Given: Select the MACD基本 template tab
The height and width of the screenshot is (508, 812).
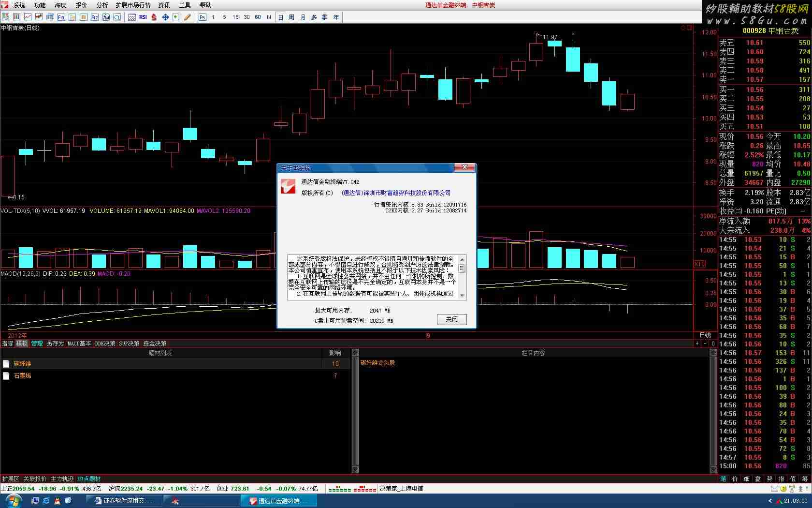Looking at the screenshot, I should (79, 343).
